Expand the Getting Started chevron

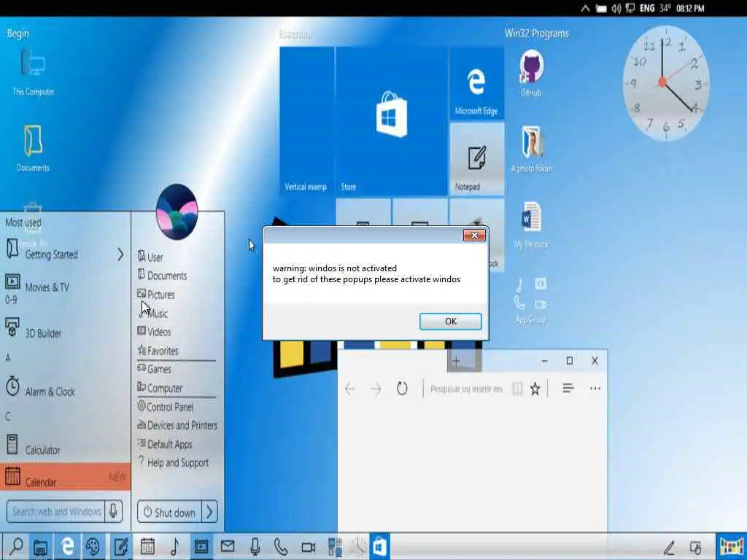click(x=120, y=254)
